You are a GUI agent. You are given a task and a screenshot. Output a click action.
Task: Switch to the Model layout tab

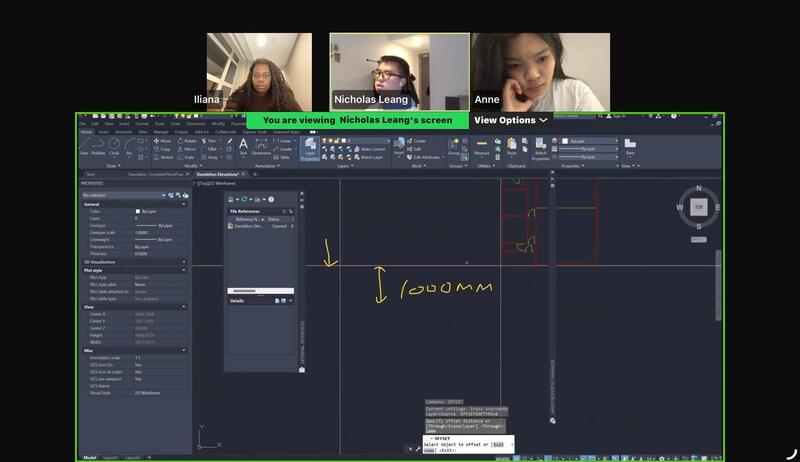[x=90, y=457]
